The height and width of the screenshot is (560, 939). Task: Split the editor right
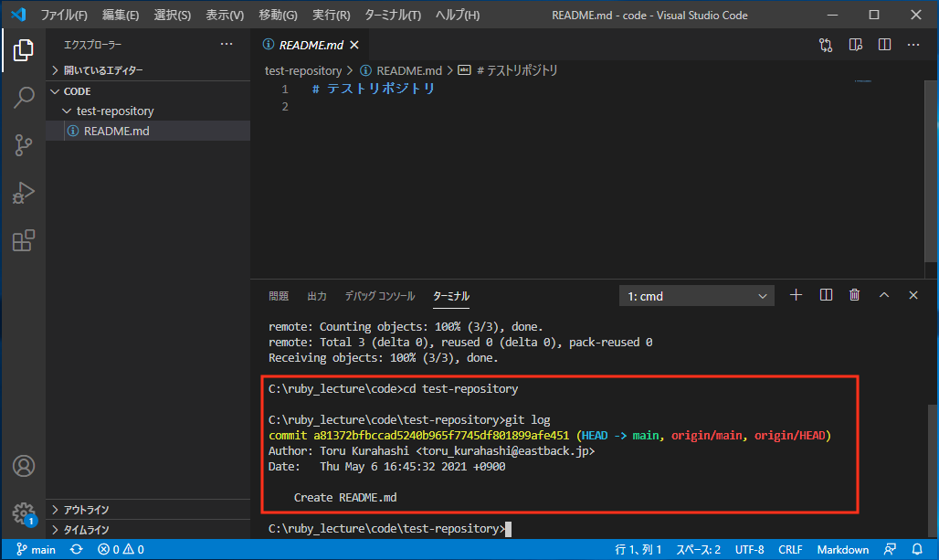point(884,45)
